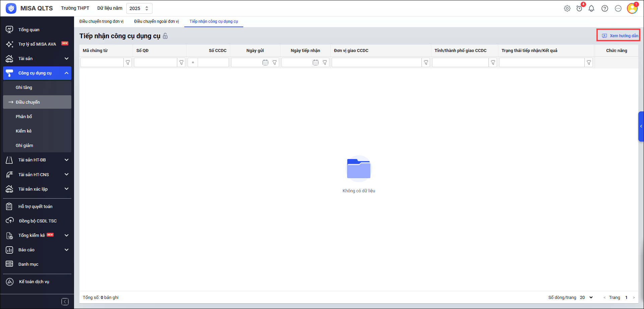Open the Số dòng/trang dropdown
Image resolution: width=644 pixels, height=309 pixels.
(x=587, y=298)
